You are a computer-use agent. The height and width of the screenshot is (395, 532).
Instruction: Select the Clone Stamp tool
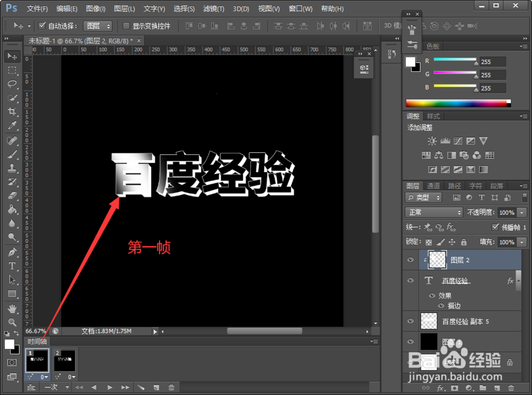[x=12, y=168]
